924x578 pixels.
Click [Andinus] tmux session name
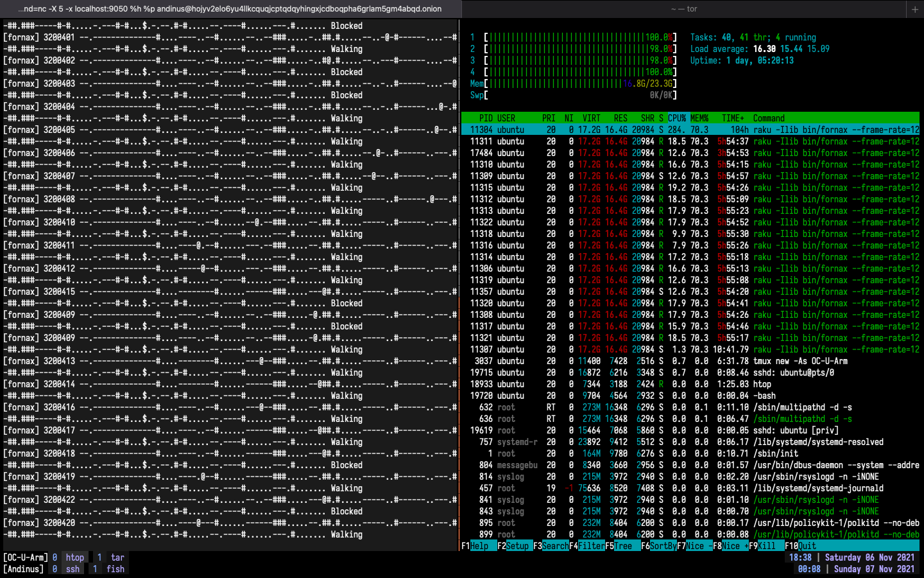(x=23, y=569)
